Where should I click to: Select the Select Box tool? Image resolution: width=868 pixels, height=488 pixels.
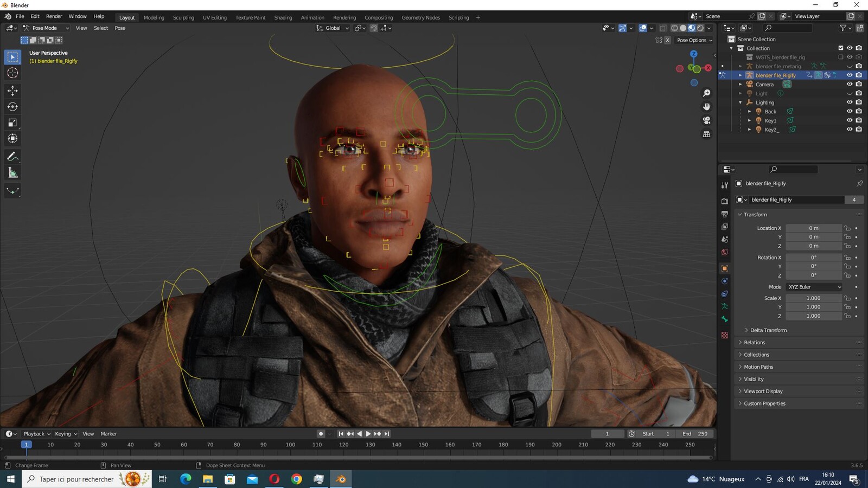coord(12,57)
